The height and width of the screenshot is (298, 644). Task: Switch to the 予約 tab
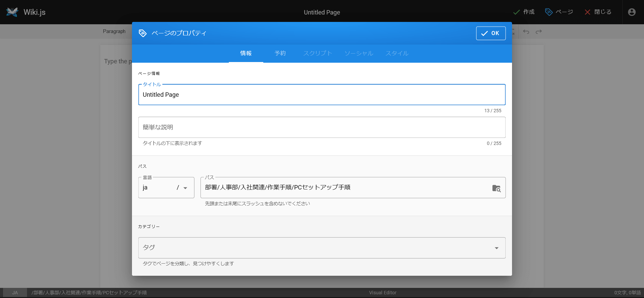tap(280, 53)
